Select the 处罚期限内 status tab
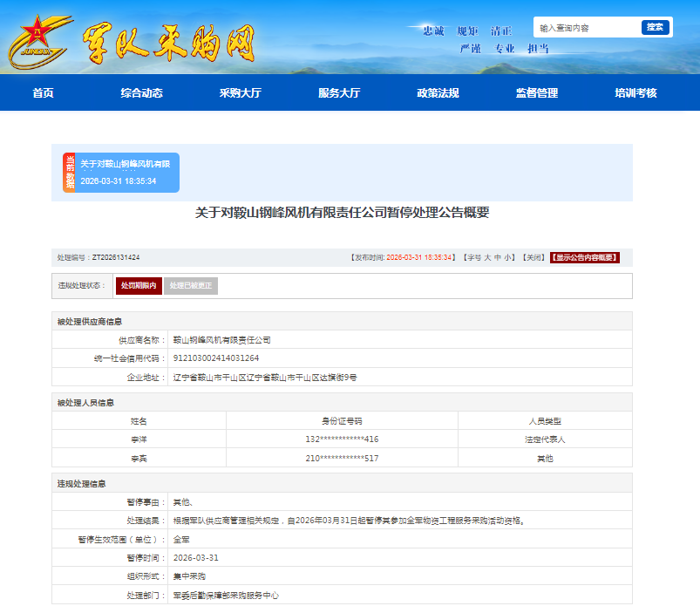 pos(139,286)
